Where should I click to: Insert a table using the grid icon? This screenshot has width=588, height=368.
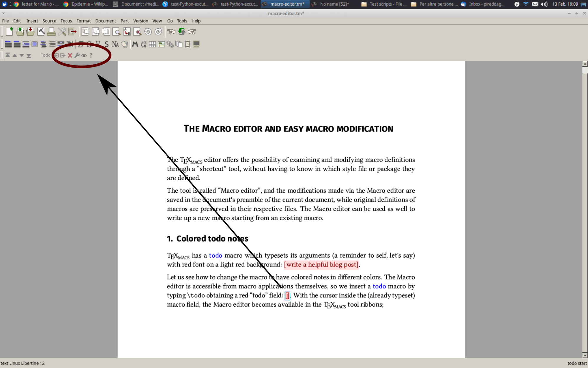point(151,44)
